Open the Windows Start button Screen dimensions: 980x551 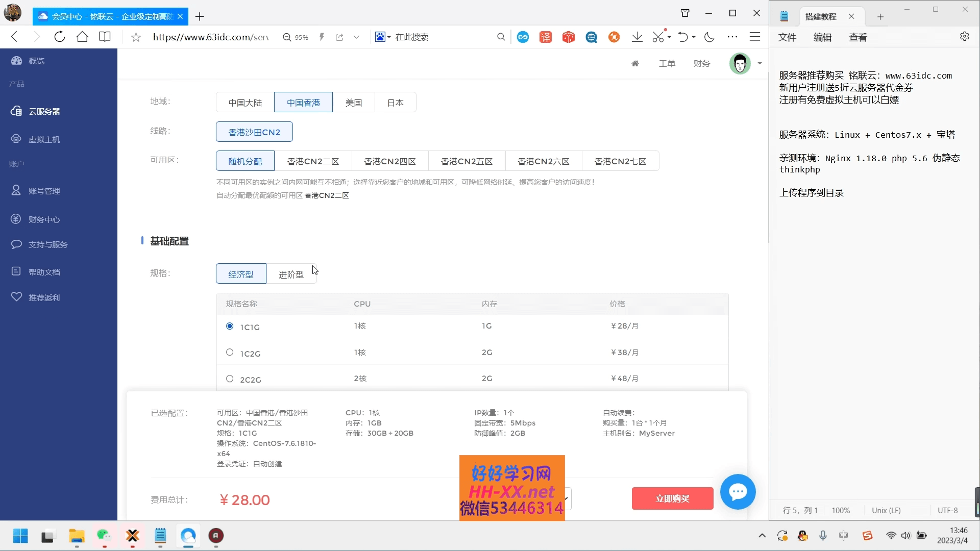pyautogui.click(x=20, y=536)
